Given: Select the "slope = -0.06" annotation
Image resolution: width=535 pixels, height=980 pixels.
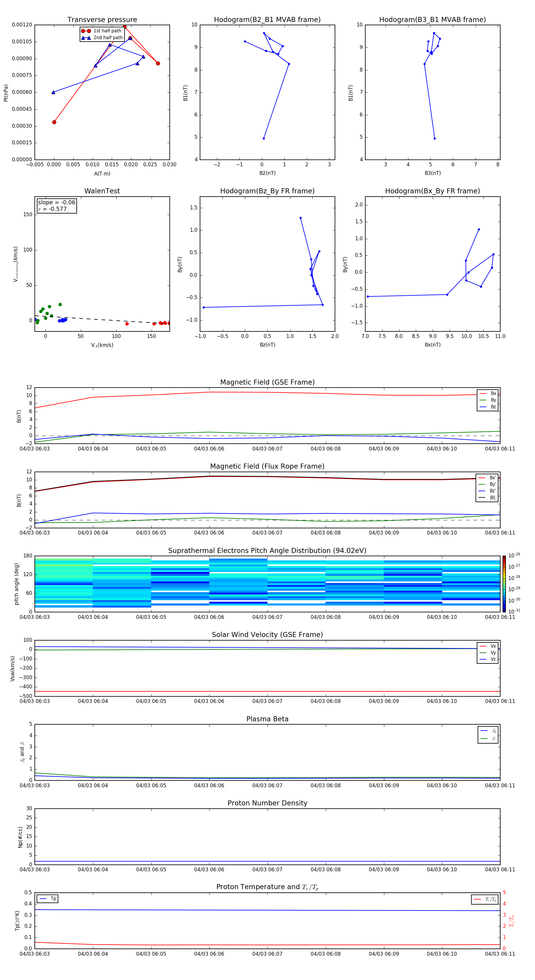Looking at the screenshot, I should click(x=56, y=203).
